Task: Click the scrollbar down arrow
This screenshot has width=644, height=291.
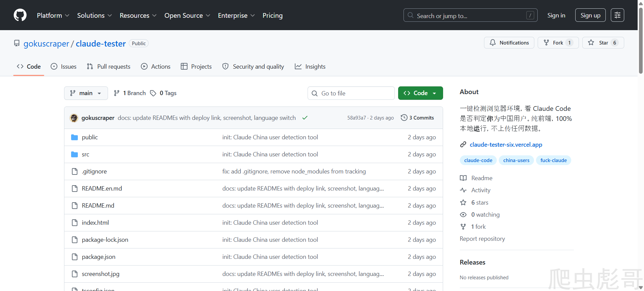Action: [x=641, y=288]
